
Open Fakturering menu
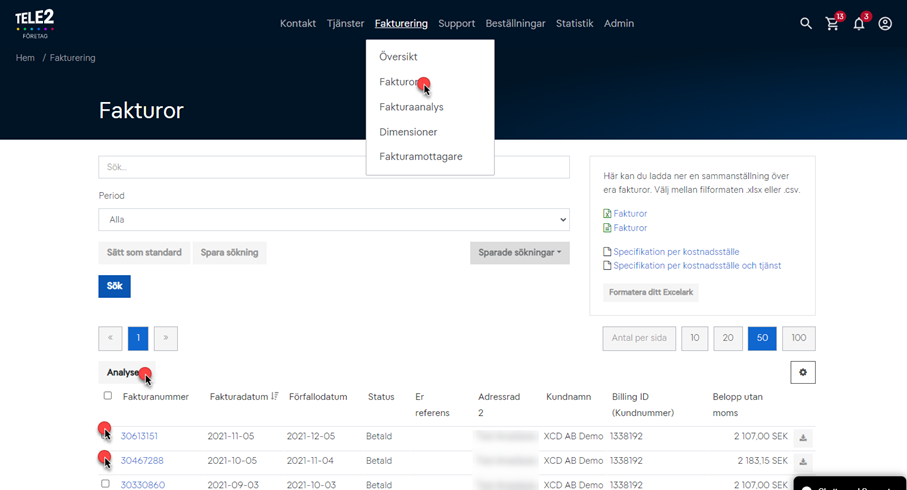pos(401,24)
